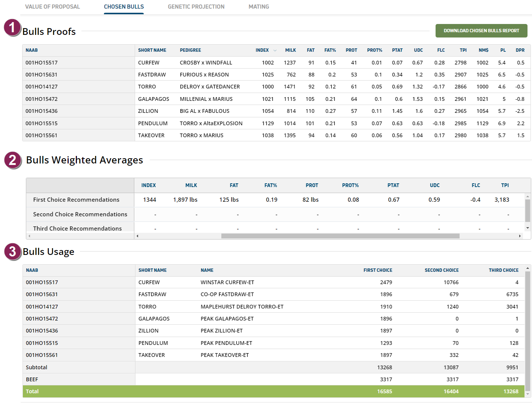Go to the Mating tab
Image resolution: width=532 pixels, height=403 pixels.
[x=258, y=7]
